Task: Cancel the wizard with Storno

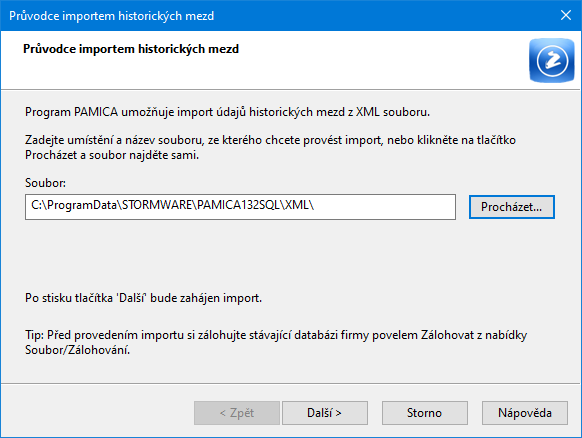Action: coord(425,413)
